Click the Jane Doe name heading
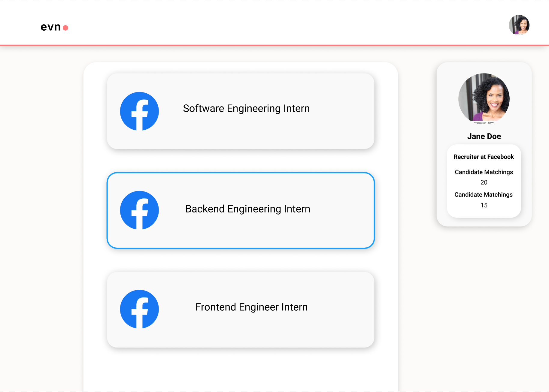The width and height of the screenshot is (549, 392). pyautogui.click(x=484, y=136)
